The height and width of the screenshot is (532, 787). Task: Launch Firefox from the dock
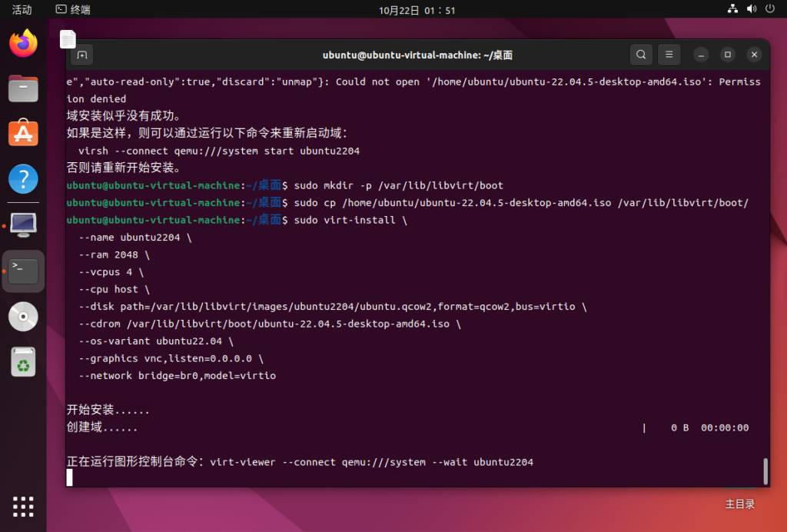click(23, 44)
